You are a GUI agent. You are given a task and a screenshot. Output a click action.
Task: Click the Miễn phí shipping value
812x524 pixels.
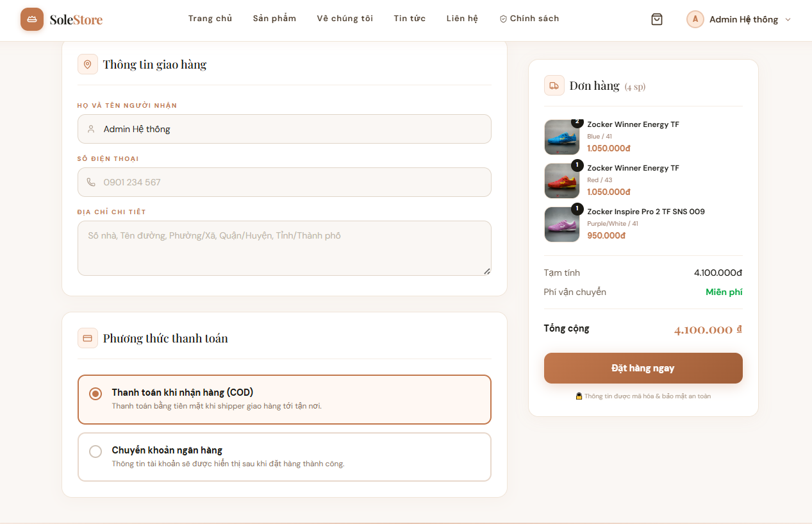coord(724,292)
